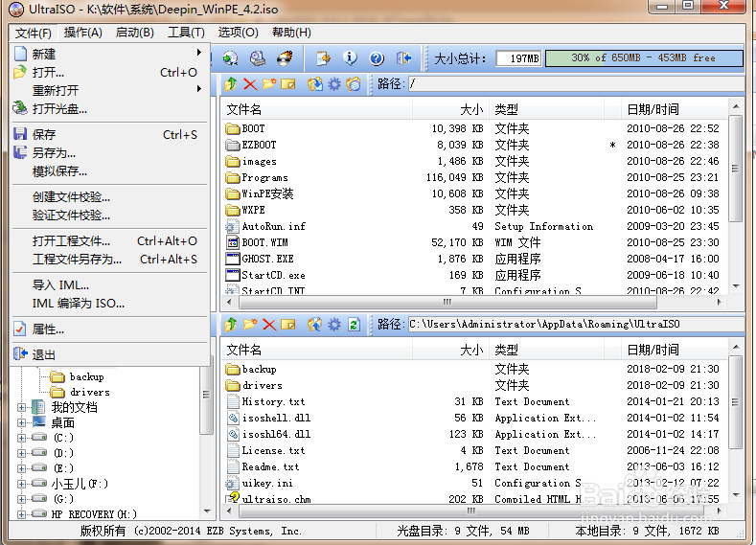756x545 pixels.
Task: Sort ISO file list by 大小 column
Action: click(x=450, y=110)
